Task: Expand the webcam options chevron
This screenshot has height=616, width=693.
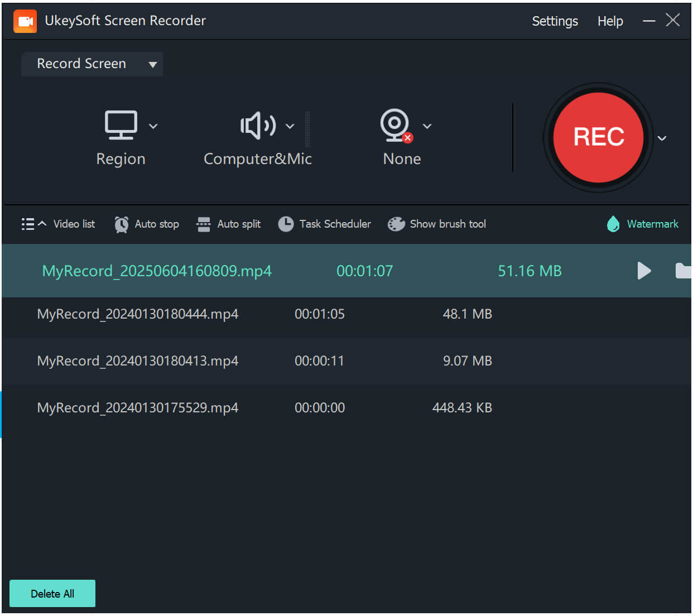Action: tap(427, 126)
